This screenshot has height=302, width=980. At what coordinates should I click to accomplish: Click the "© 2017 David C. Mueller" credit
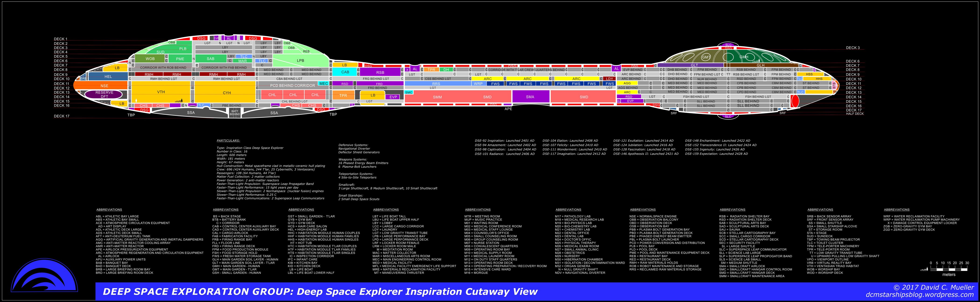[934, 287]
